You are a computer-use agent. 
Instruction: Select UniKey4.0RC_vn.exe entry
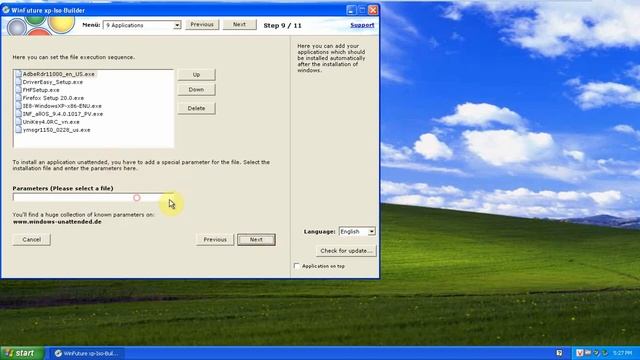tap(51, 122)
